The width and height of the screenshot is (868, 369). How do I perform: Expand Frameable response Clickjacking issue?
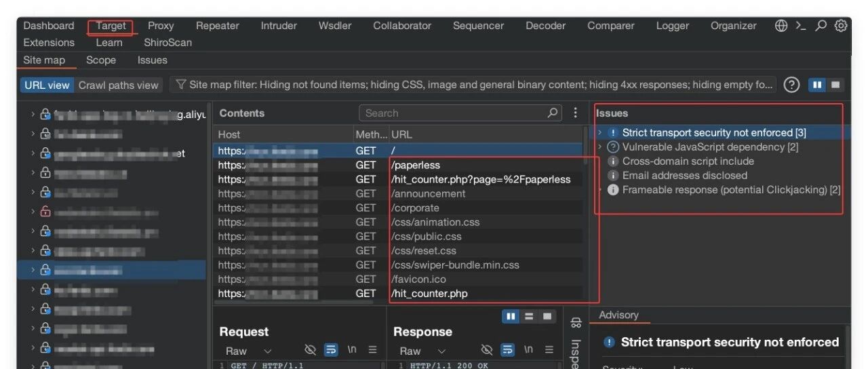[x=599, y=190]
